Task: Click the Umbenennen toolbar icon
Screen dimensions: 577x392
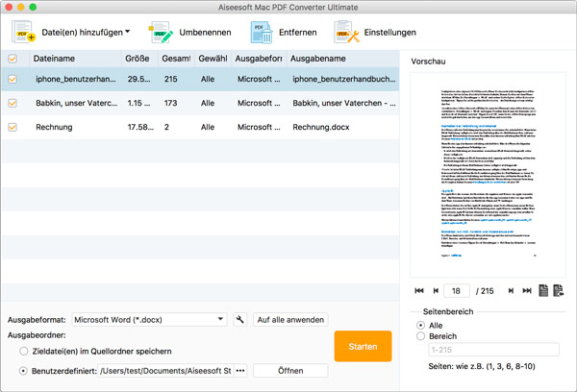Action: (162, 33)
